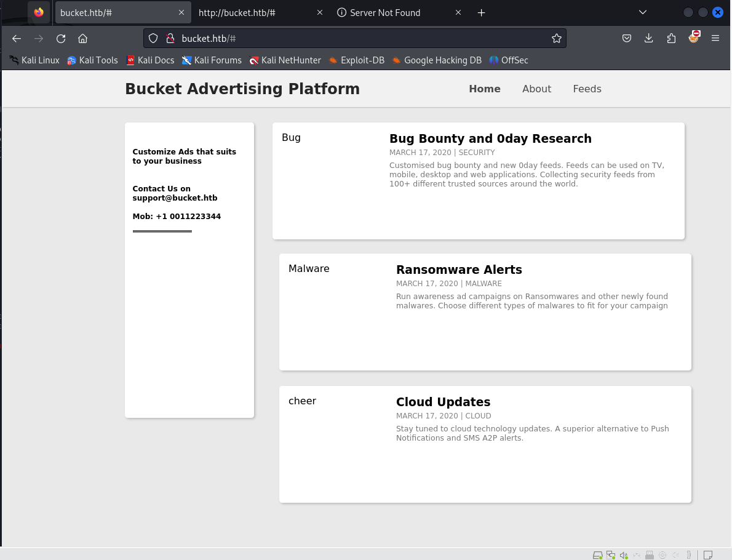Click the Malware image placeholder text

click(x=309, y=268)
